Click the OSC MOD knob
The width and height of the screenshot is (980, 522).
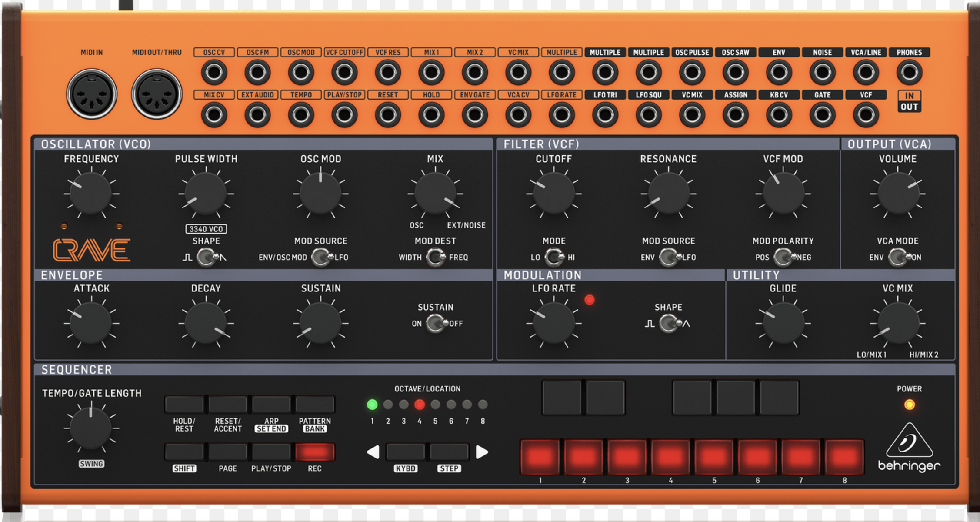point(321,193)
